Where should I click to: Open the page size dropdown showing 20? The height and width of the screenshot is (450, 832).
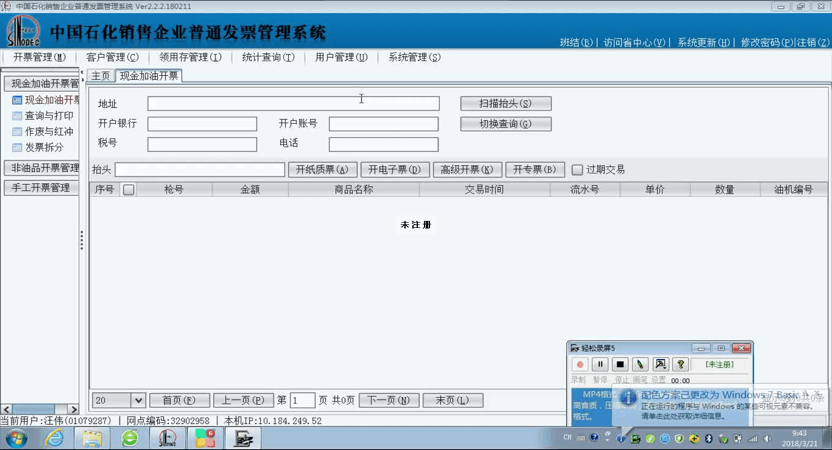[119, 400]
